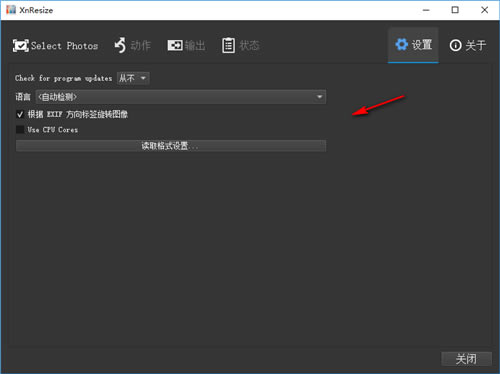Click the XnResize app icon in title bar

[x=11, y=10]
